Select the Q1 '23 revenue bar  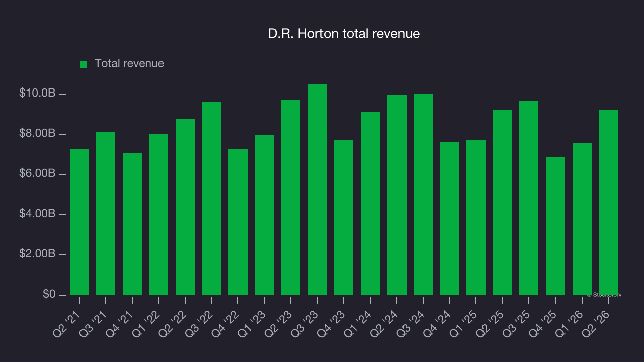pos(265,215)
